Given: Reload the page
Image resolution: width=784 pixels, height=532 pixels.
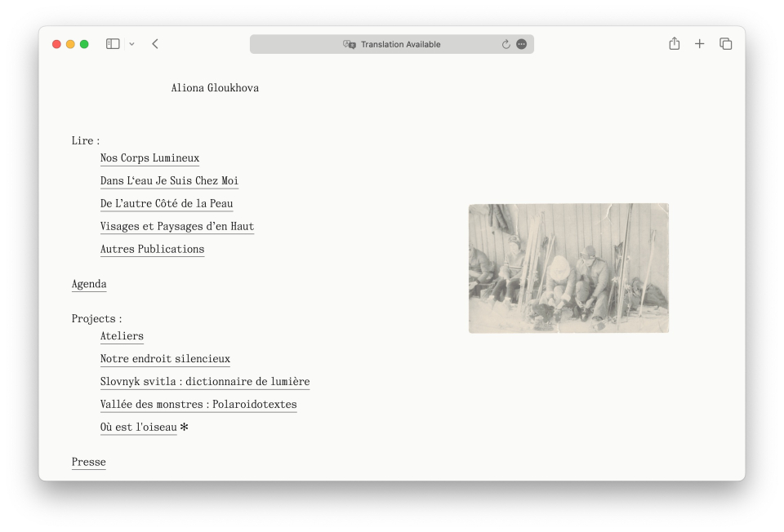Looking at the screenshot, I should tap(506, 44).
